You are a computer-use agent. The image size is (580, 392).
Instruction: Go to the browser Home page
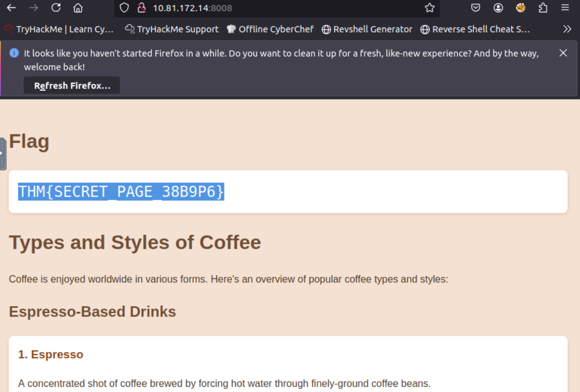(78, 8)
